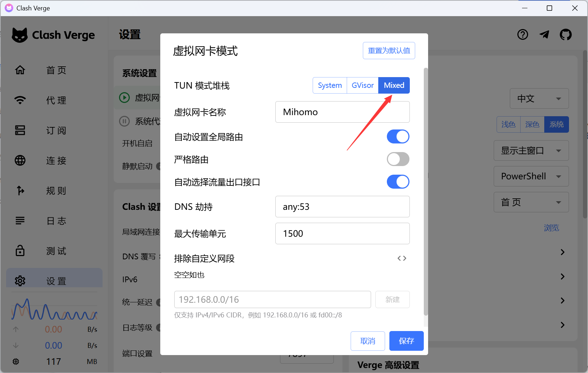The image size is (588, 373).
Task: Click the memory chip icon
Action: 16,362
